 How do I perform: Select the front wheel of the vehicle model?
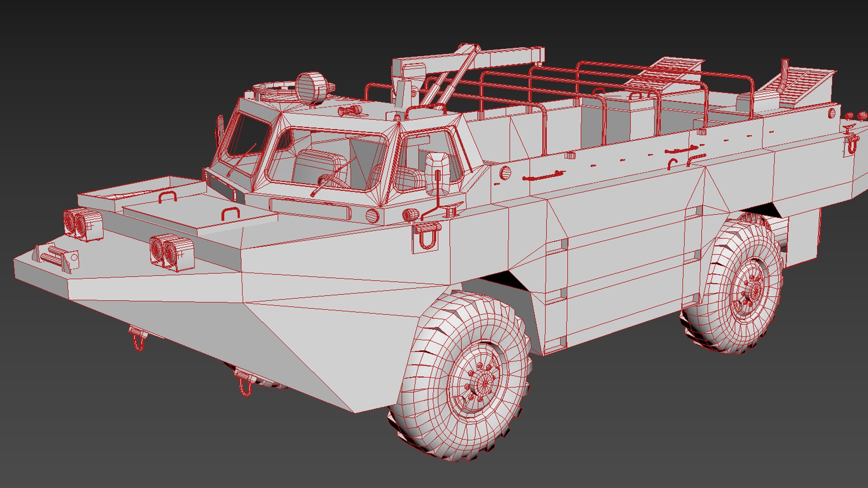[x=460, y=376]
